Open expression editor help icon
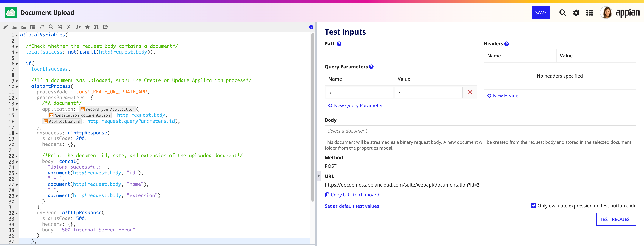Screen dimensions: 644x246 (x=311, y=27)
